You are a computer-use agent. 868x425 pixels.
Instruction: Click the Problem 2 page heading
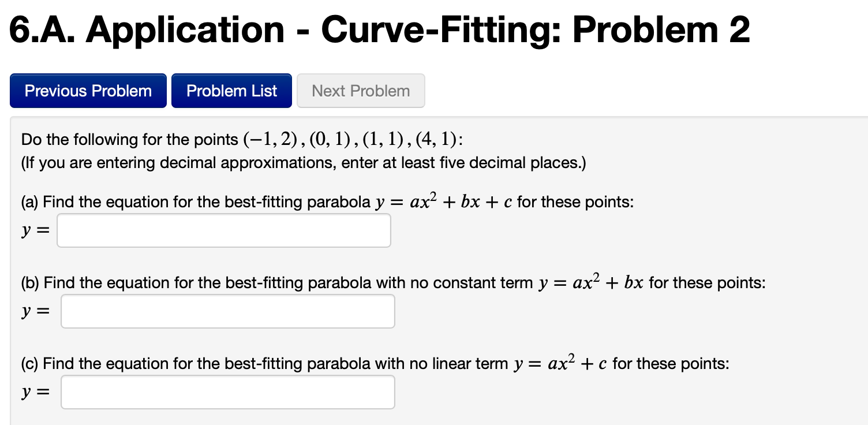coord(380,29)
